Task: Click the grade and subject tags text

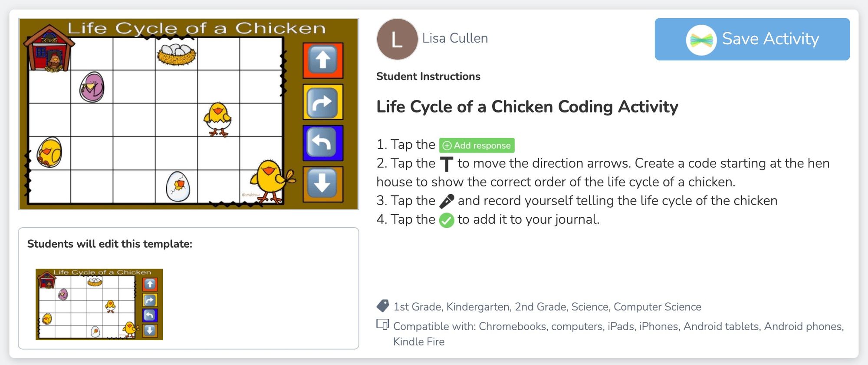Action: (x=547, y=307)
